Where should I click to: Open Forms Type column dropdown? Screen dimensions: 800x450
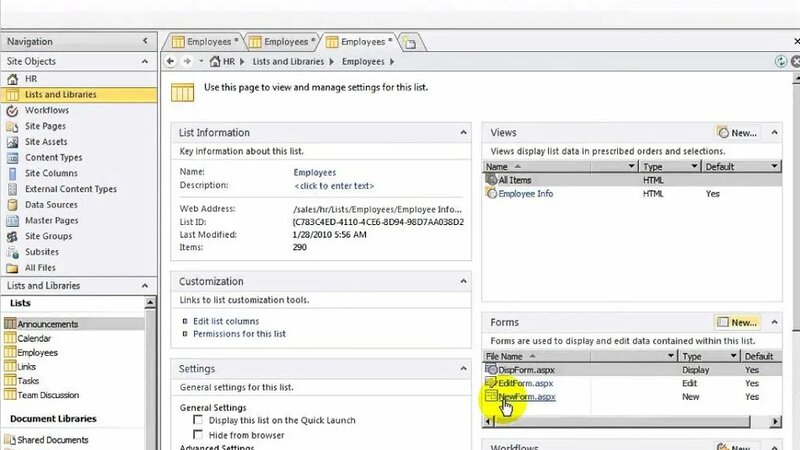click(734, 356)
